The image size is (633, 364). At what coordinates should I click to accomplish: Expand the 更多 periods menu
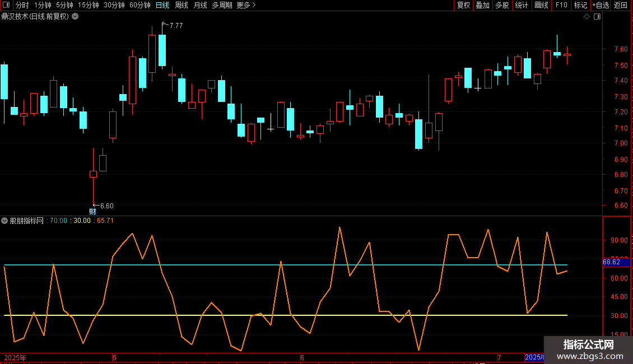pos(246,5)
